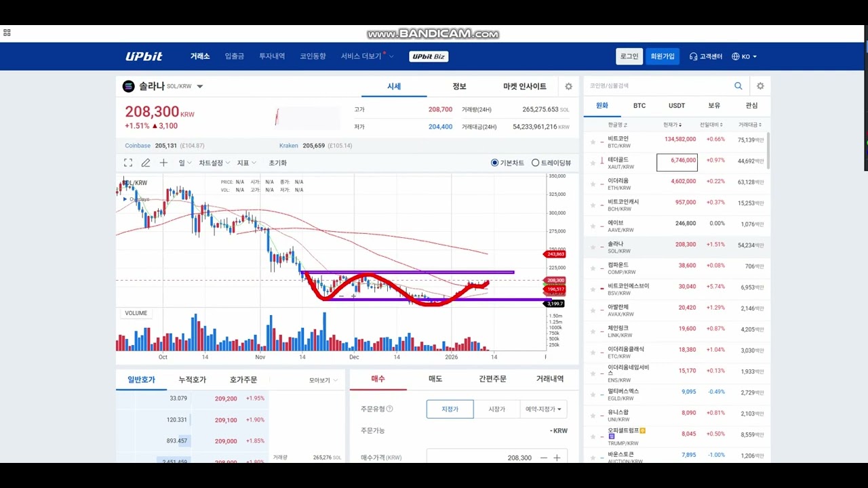868x488 pixels.
Task: Sort list by 한글명 column
Action: click(617, 125)
